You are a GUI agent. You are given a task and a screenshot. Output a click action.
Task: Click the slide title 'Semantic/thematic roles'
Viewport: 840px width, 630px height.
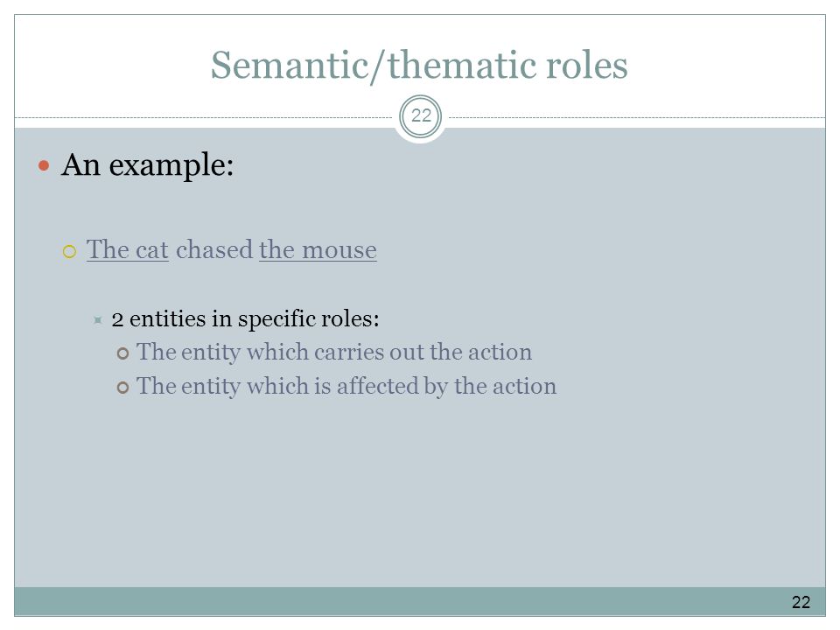click(x=419, y=66)
